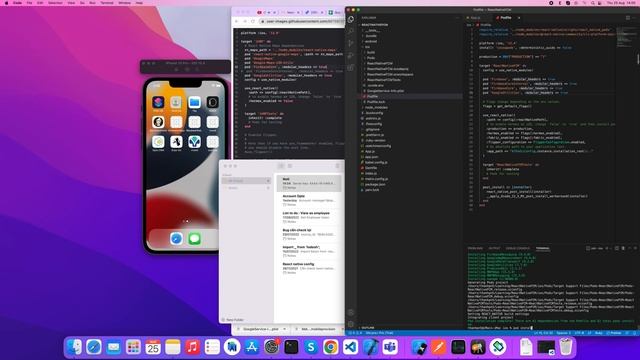Open the Selection menu in the menu bar
The width and height of the screenshot is (640, 360).
pos(55,3)
